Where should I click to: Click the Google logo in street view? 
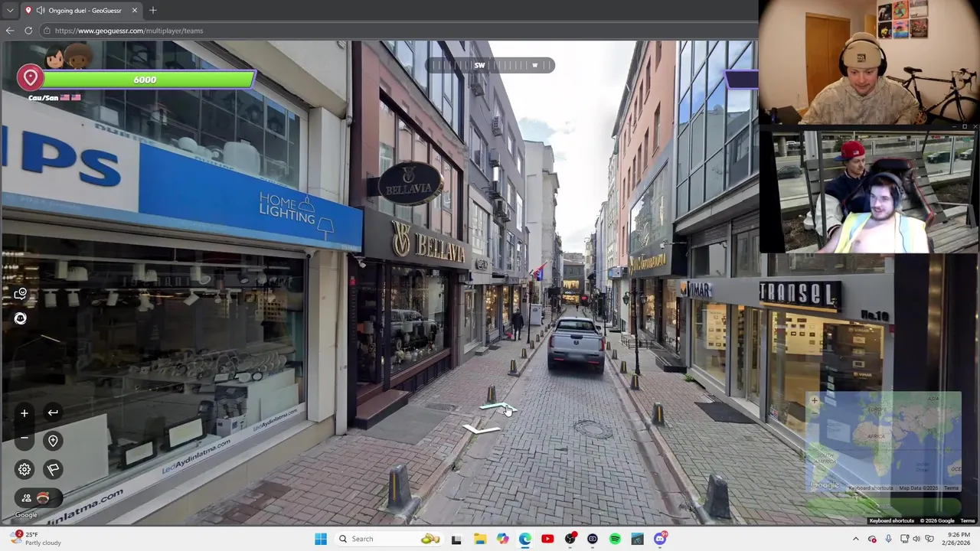(26, 515)
